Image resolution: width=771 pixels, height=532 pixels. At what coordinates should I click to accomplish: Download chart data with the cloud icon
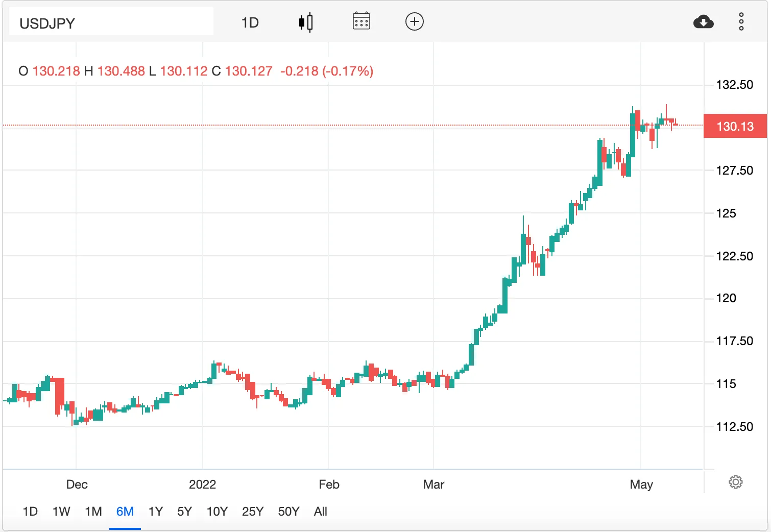click(704, 22)
